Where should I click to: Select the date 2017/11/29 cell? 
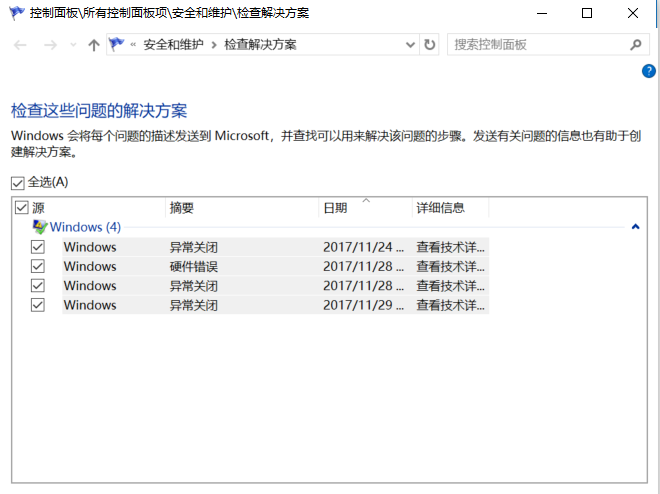pos(363,305)
